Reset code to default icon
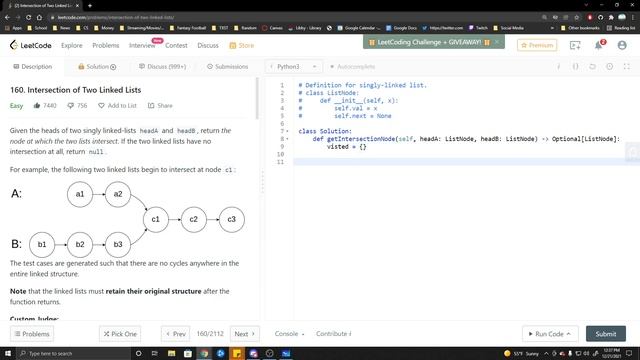Viewport: 640px width, 360px height. [593, 67]
